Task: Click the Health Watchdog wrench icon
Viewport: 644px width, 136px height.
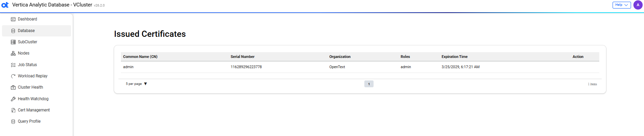Action: [x=13, y=99]
